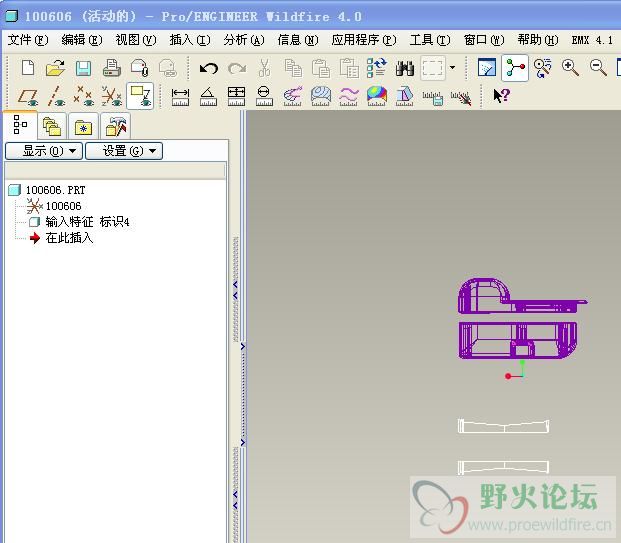Open the 信息(N) menu
The width and height of the screenshot is (621, 543).
pyautogui.click(x=298, y=40)
